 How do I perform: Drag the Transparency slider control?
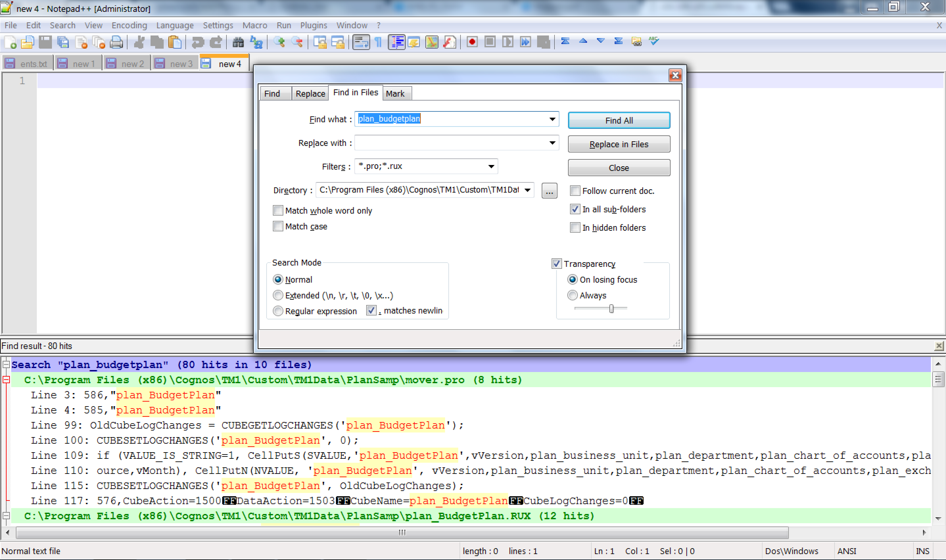click(x=610, y=308)
